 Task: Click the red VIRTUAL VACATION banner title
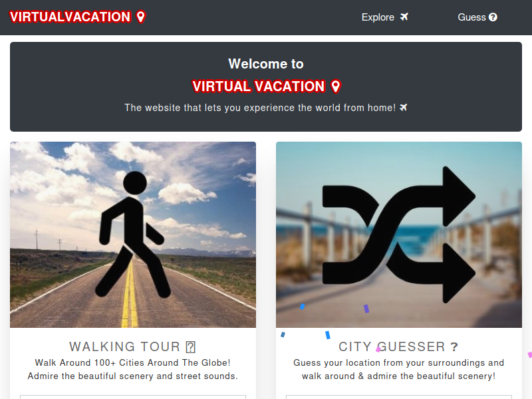[259, 86]
